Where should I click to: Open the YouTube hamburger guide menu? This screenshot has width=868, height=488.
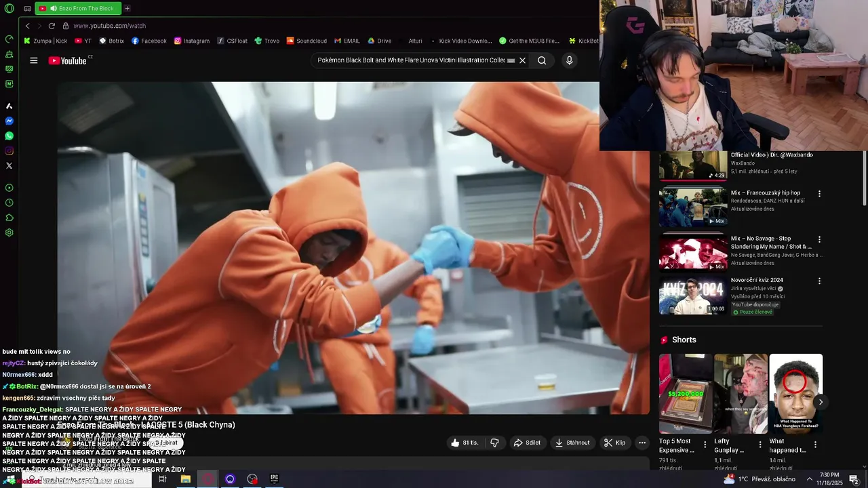[34, 60]
